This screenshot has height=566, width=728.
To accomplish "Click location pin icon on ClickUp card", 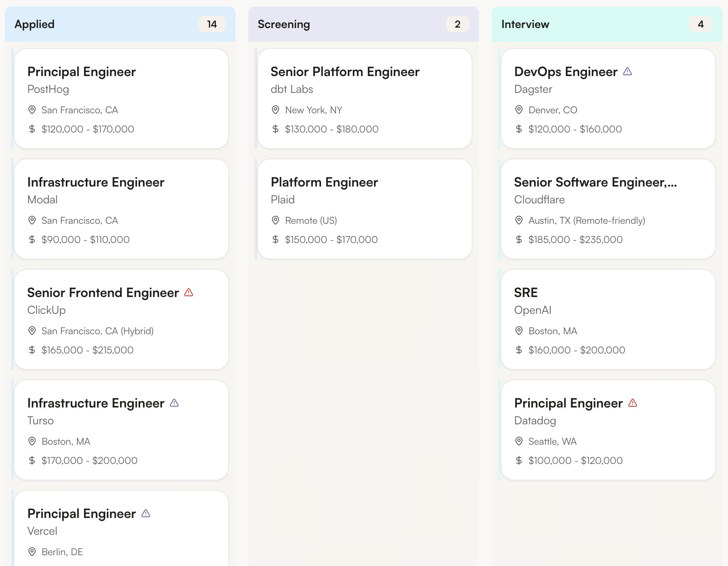I will [32, 331].
